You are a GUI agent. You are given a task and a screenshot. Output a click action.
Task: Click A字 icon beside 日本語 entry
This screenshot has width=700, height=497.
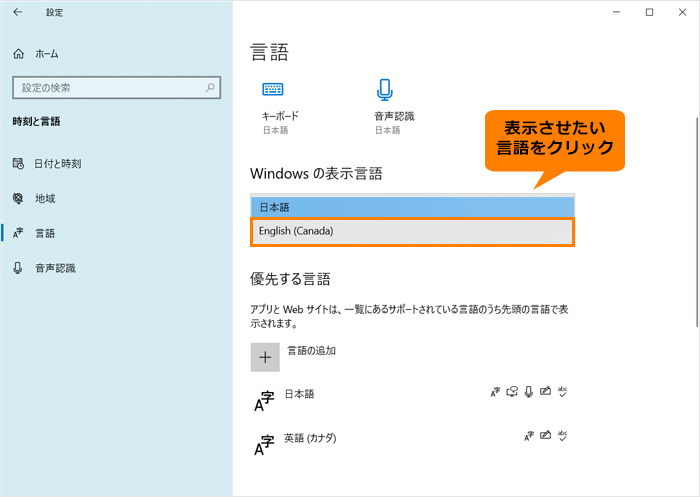click(264, 401)
